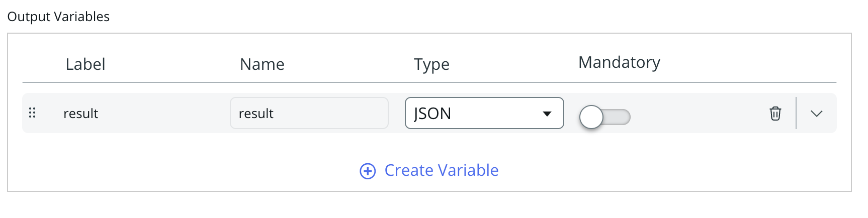Enable the Mandatory switch for result

tap(604, 117)
